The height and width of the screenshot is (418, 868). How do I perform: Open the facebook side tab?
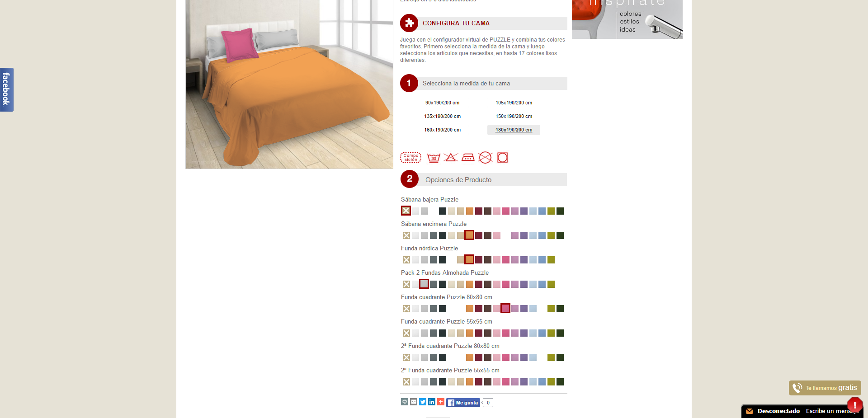(7, 89)
